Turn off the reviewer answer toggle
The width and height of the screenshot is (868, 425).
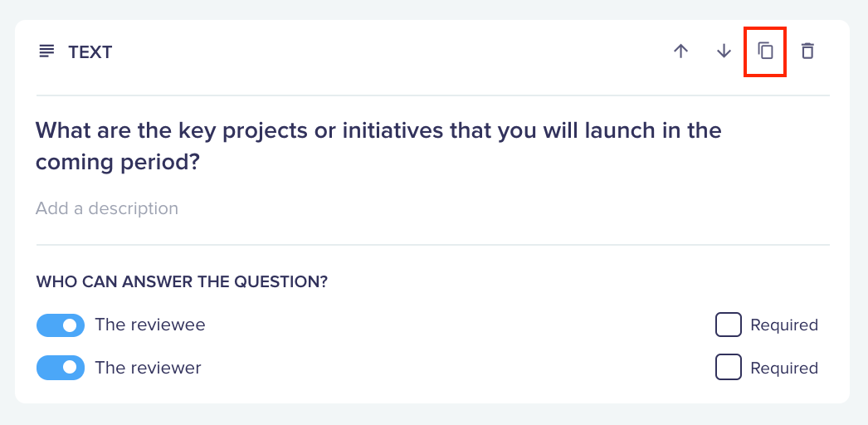click(x=61, y=368)
